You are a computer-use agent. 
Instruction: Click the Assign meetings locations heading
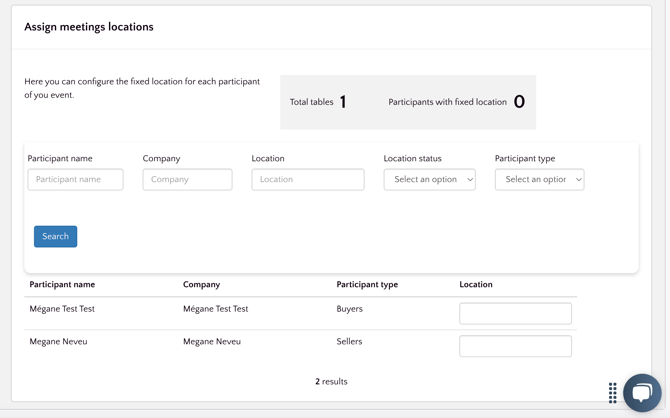pos(89,27)
